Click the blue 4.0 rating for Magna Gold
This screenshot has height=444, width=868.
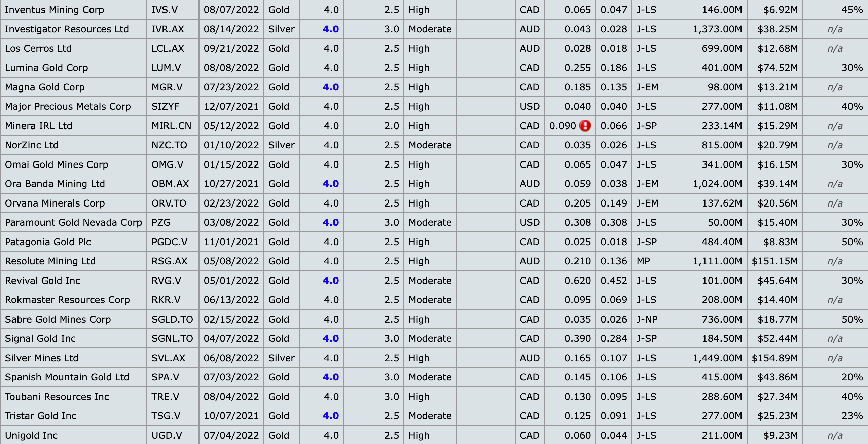(x=330, y=87)
